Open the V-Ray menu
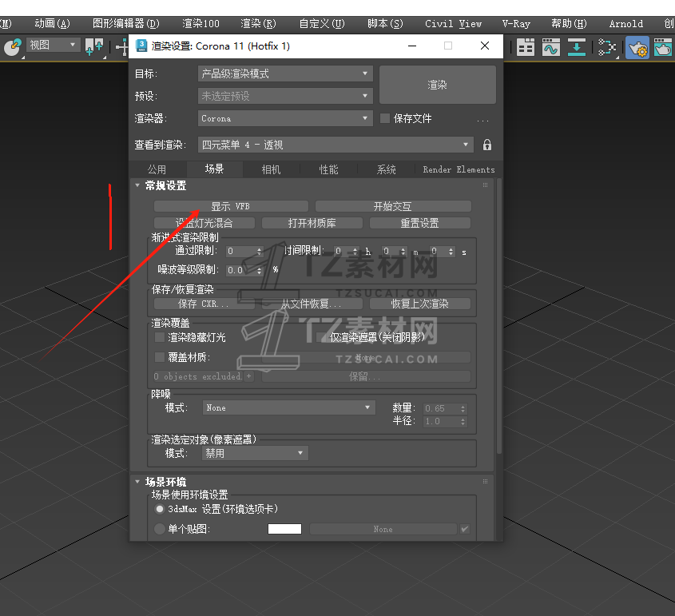Viewport: 675px width, 616px height. click(x=516, y=24)
